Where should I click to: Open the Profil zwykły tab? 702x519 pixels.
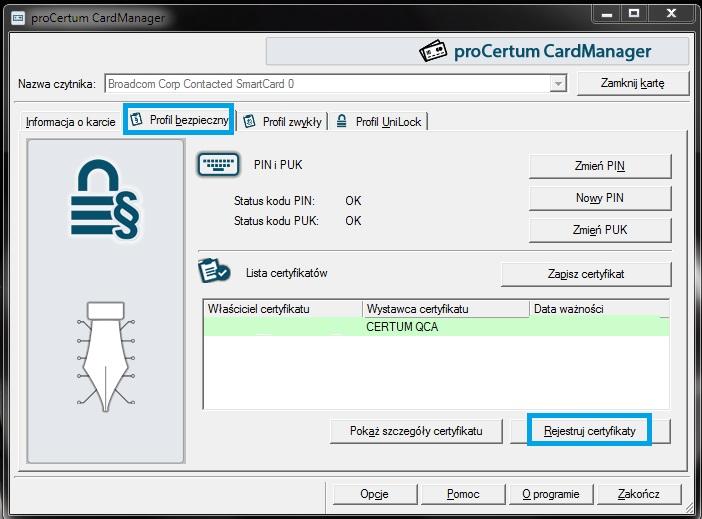point(283,121)
